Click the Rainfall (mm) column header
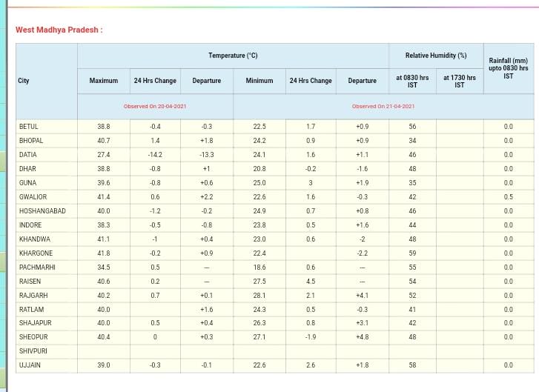 pyautogui.click(x=508, y=67)
